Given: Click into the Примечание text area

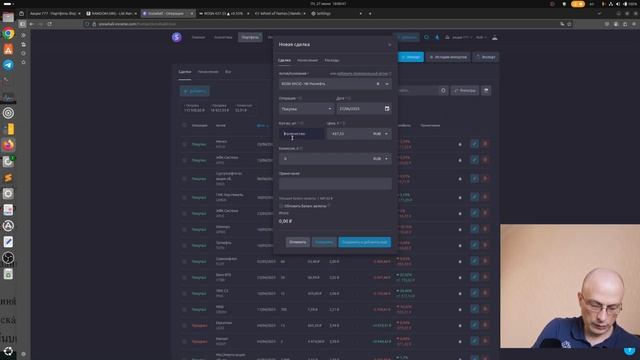Looking at the screenshot, I should 335,184.
